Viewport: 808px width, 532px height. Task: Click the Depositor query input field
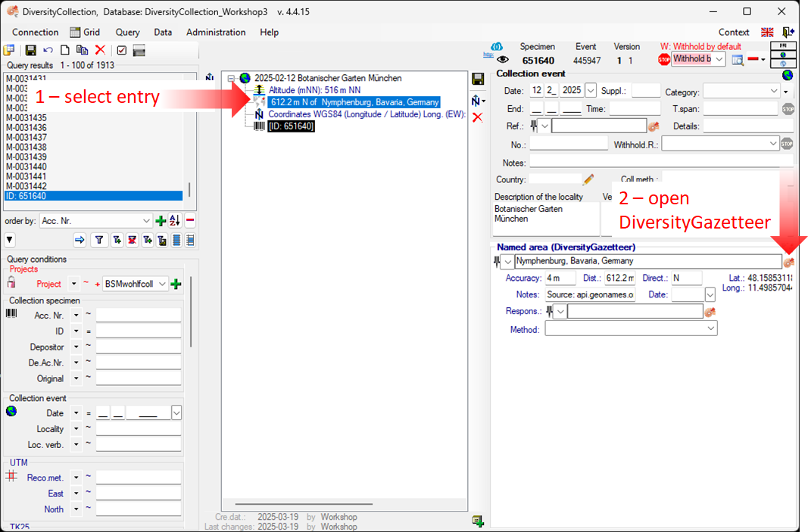click(x=139, y=347)
